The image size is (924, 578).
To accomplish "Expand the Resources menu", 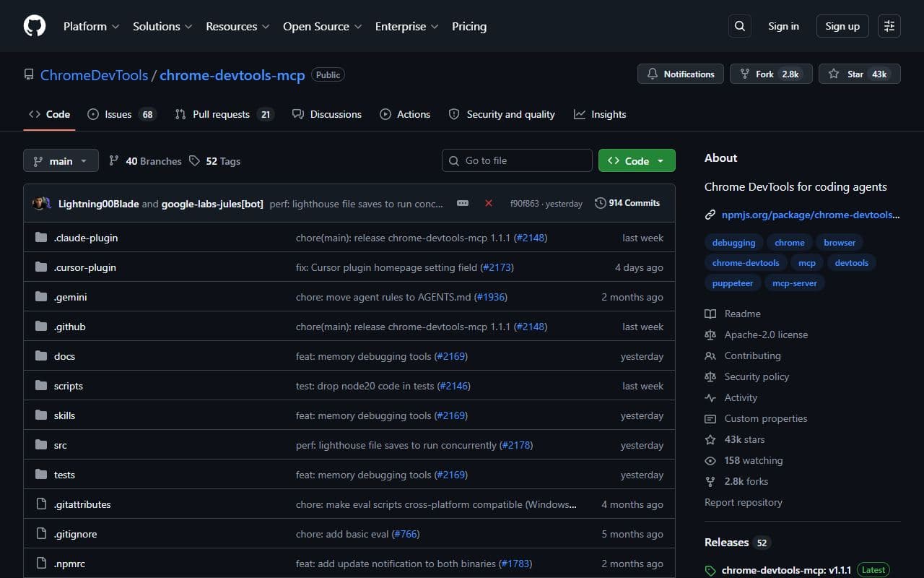I will click(x=237, y=26).
